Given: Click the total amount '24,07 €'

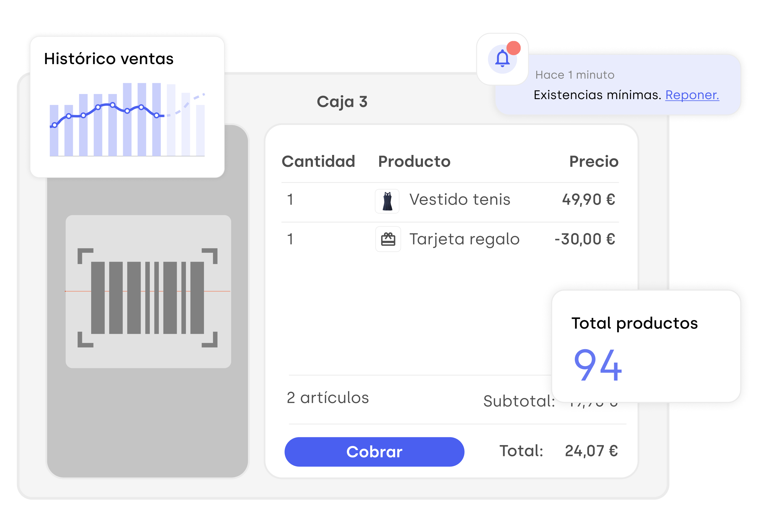Looking at the screenshot, I should click(x=591, y=451).
